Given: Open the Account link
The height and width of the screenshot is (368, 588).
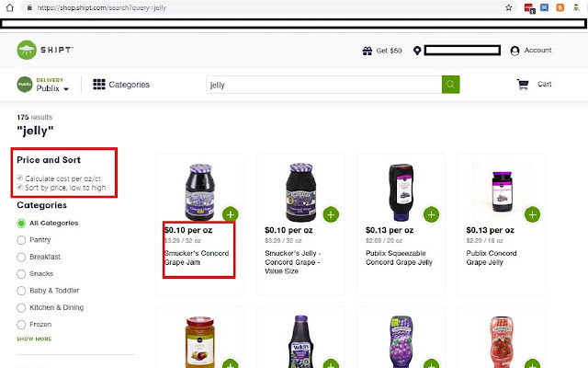Looking at the screenshot, I should click(x=537, y=50).
